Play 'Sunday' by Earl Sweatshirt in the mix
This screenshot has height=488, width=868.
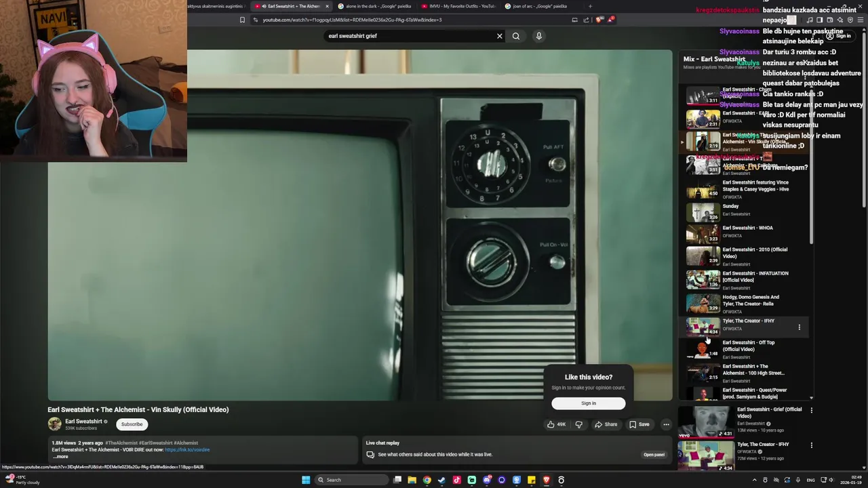743,212
